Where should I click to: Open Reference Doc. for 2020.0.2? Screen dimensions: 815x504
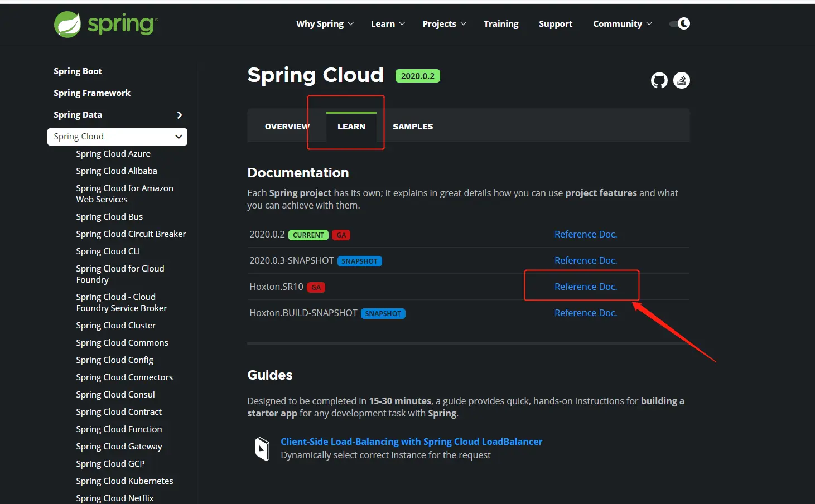(x=586, y=234)
